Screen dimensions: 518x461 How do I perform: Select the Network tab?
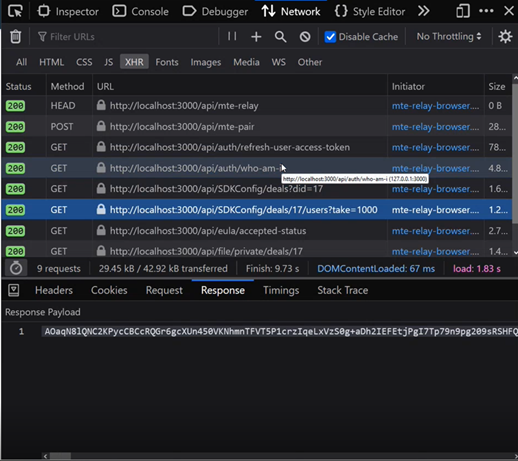point(291,11)
